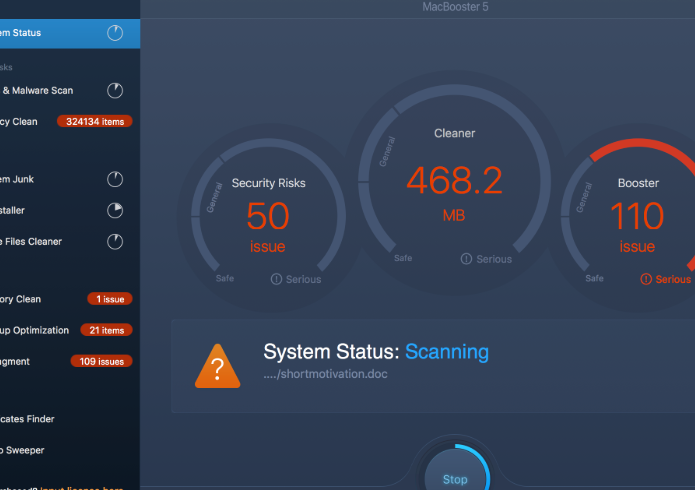Click the Serious info icon under Cleaner
This screenshot has width=695, height=490.
pyautogui.click(x=466, y=259)
